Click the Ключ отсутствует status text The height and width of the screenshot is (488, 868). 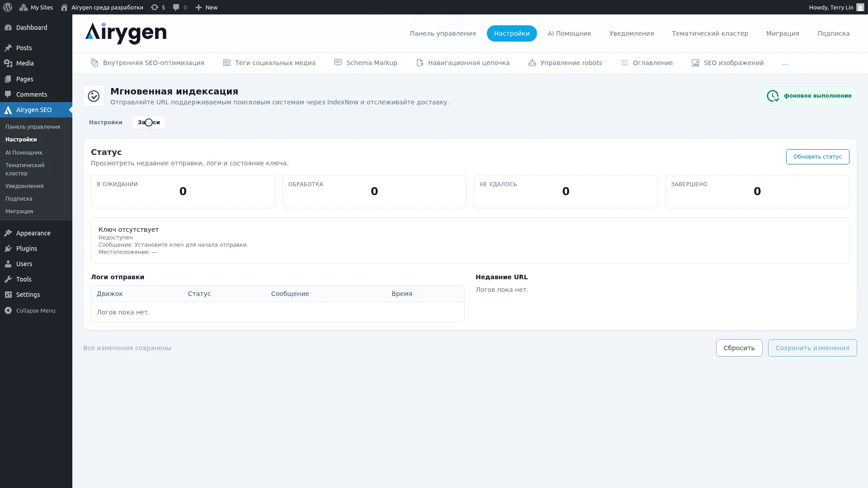point(129,230)
